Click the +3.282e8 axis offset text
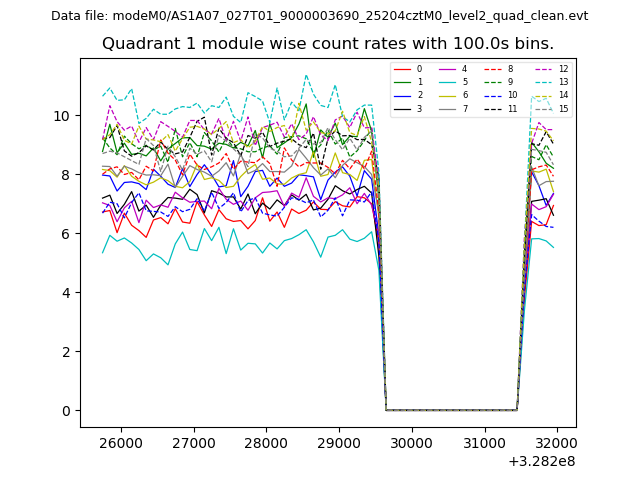 point(541,461)
